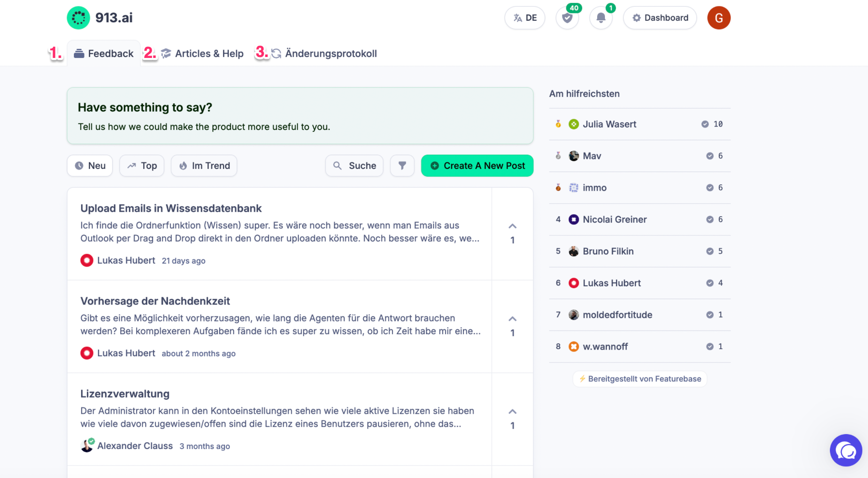Viewport: 868px width, 478px height.
Task: Sort posts by Neu
Action: pyautogui.click(x=90, y=166)
